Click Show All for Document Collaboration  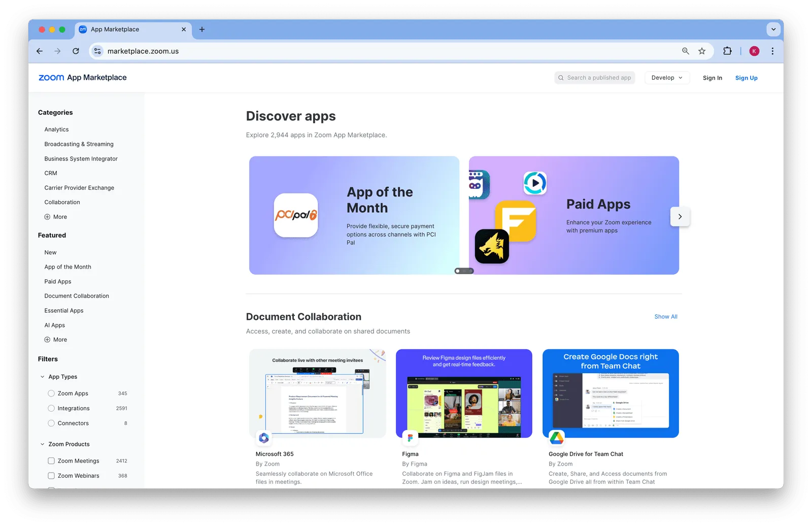tap(666, 317)
